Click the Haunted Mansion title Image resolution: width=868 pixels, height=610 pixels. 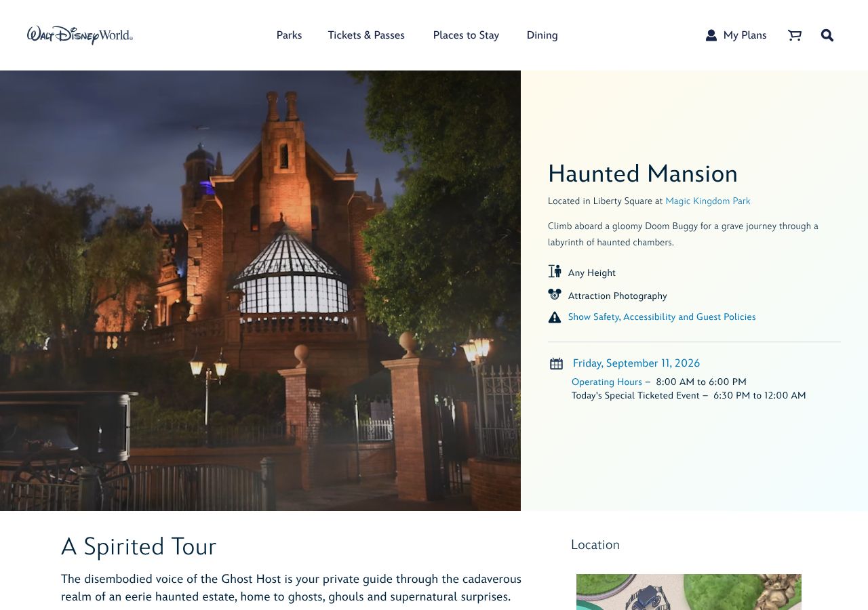point(643,174)
